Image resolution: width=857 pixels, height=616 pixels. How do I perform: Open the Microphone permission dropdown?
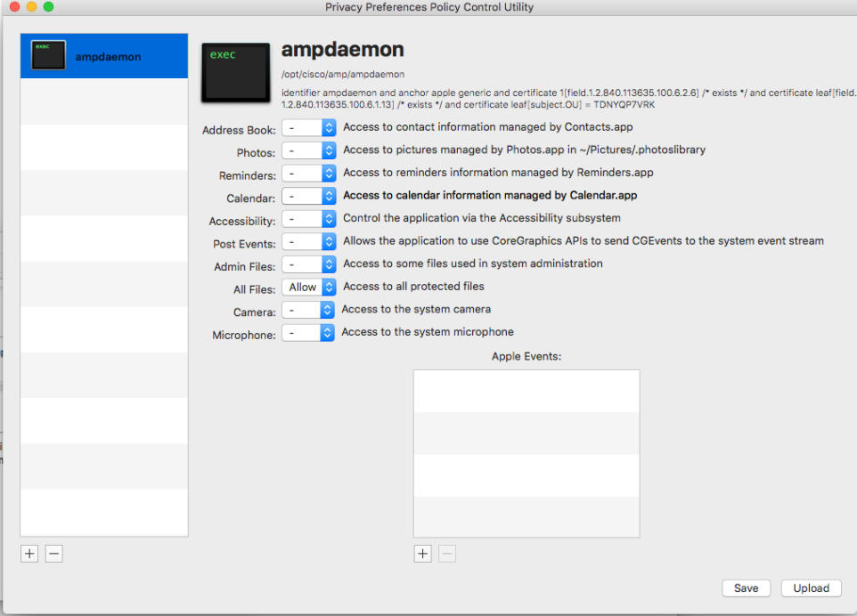[307, 333]
